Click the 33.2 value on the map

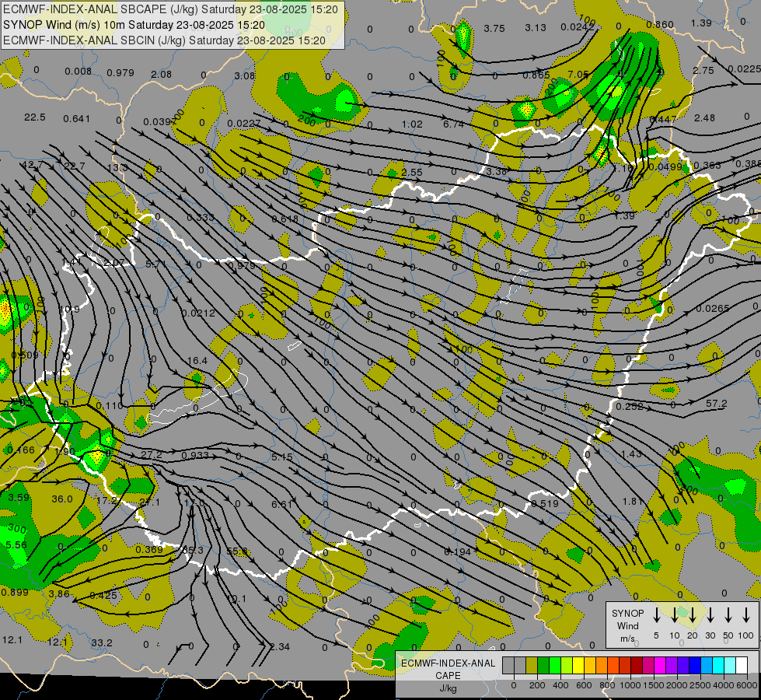click(x=102, y=642)
